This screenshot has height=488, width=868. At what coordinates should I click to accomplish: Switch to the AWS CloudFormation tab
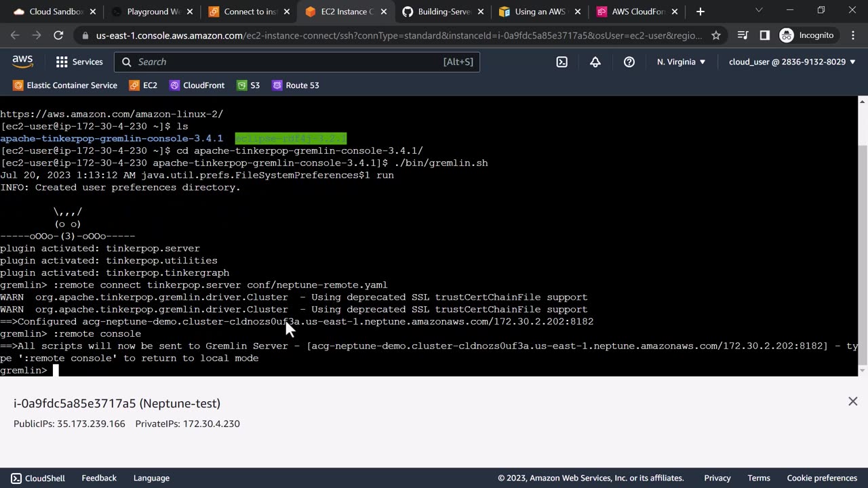[x=637, y=12]
